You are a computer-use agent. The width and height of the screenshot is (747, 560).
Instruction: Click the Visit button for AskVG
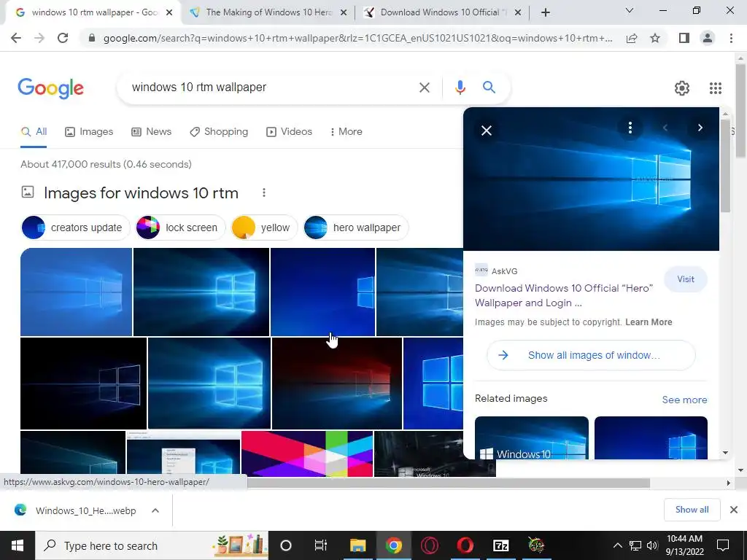[x=686, y=279]
